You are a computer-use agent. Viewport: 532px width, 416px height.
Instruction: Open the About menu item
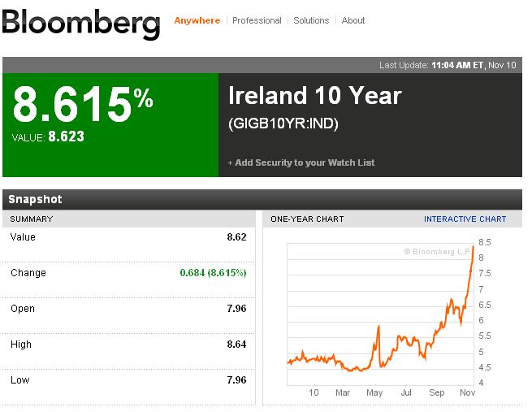click(353, 20)
